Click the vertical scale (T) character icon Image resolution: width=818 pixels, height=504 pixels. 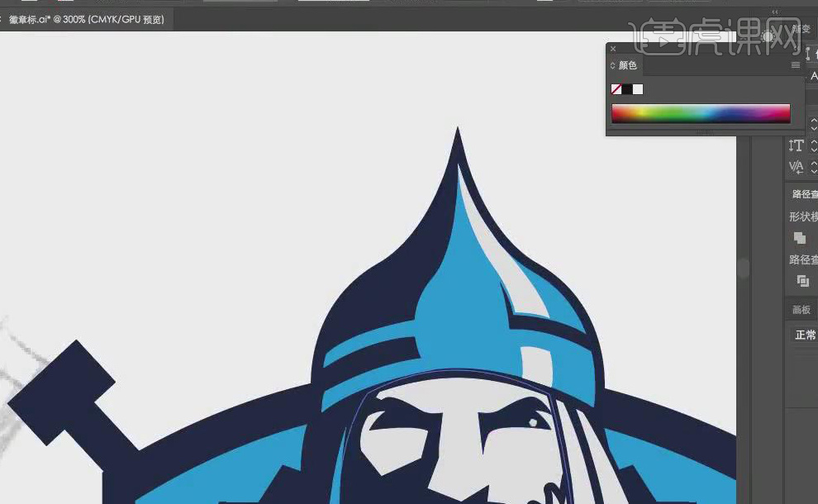(796, 145)
